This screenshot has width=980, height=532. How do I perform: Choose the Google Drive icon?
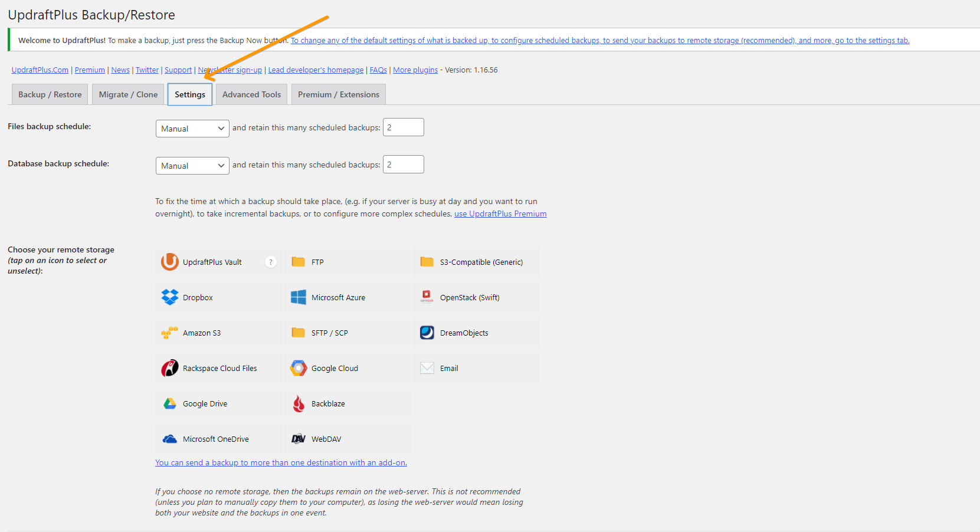click(170, 403)
